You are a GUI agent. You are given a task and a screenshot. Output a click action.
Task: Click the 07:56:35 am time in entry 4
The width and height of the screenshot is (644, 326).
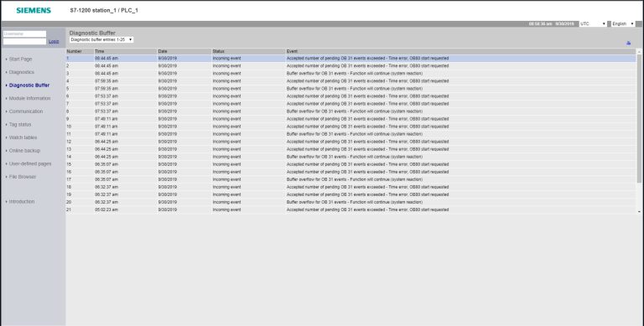[x=106, y=81]
